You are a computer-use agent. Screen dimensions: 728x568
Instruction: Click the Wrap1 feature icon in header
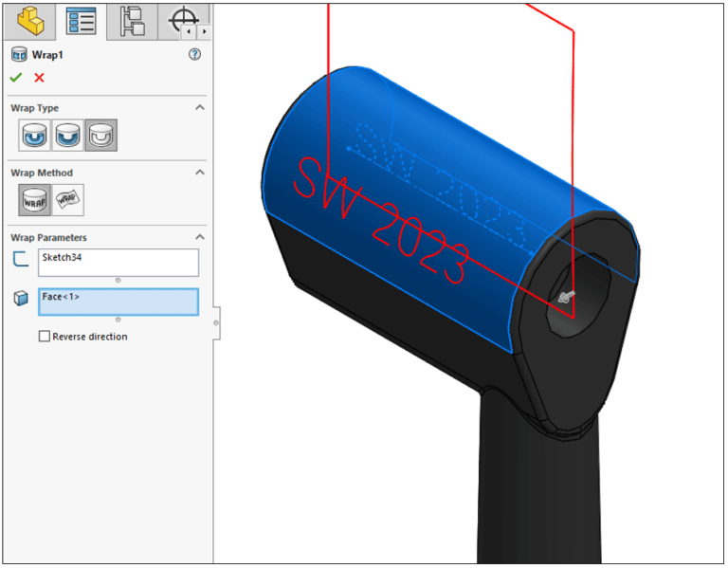pyautogui.click(x=19, y=54)
